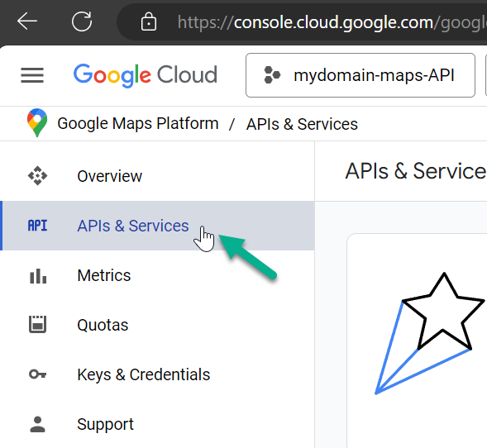Click the shooting star illustration
This screenshot has height=448, width=487.
click(x=430, y=334)
